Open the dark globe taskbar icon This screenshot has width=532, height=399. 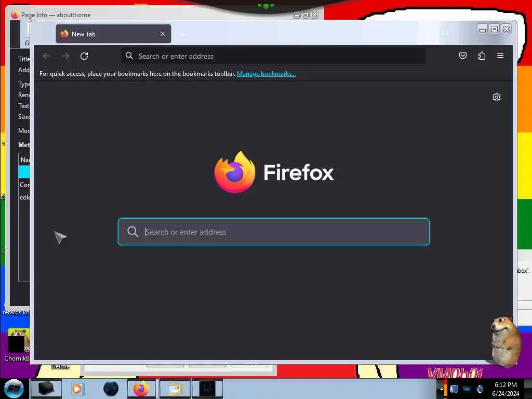(x=111, y=389)
